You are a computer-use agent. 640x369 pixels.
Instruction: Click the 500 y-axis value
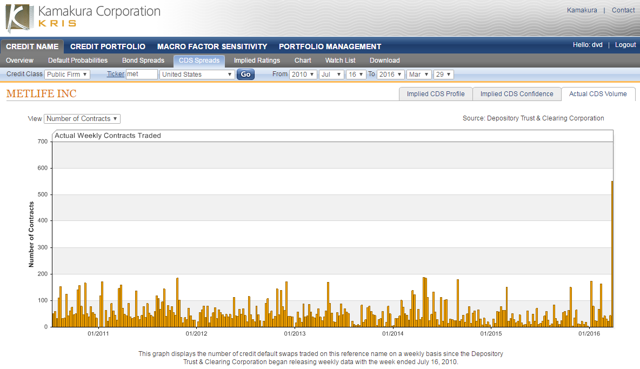(42, 194)
